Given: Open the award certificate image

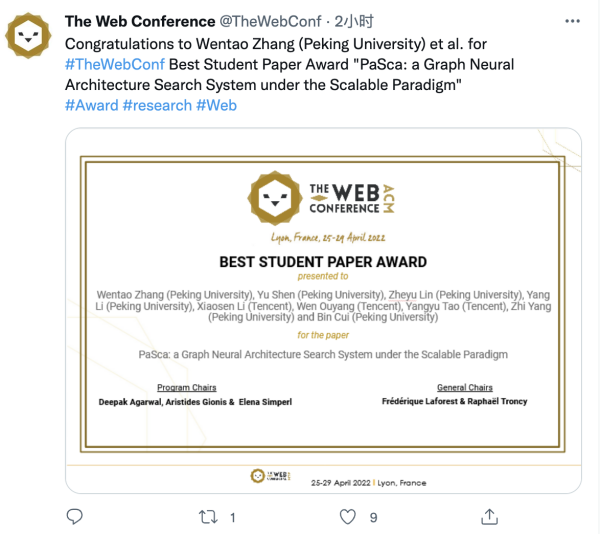Looking at the screenshot, I should coord(323,310).
